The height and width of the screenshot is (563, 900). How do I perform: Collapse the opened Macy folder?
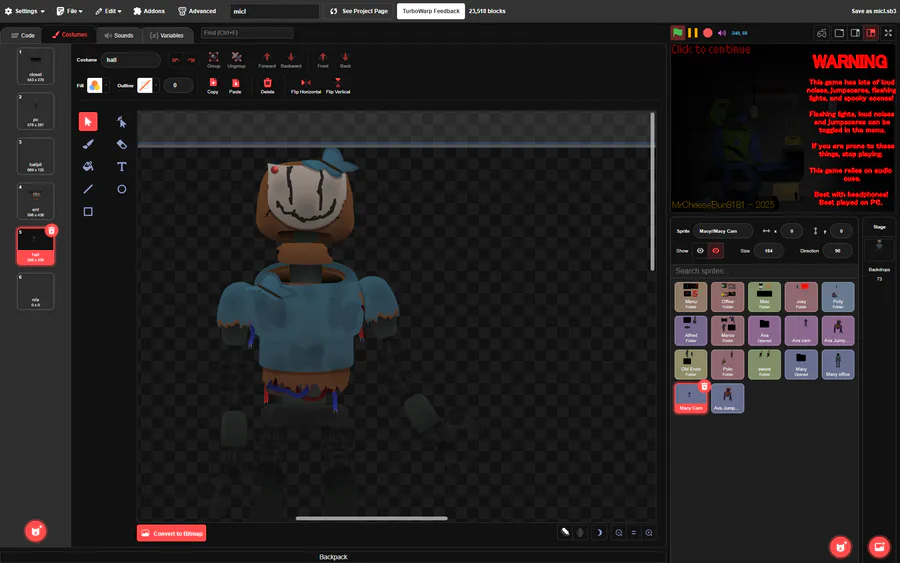(801, 364)
